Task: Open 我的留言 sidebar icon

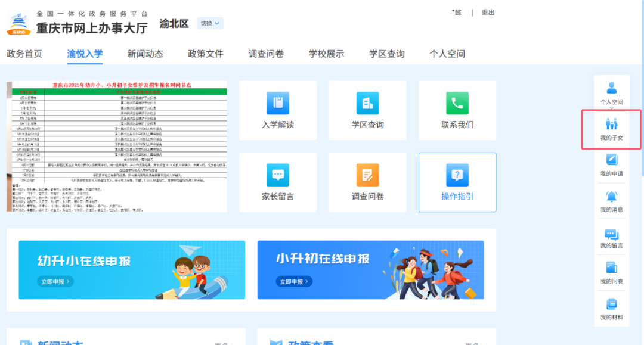Action: pos(611,234)
